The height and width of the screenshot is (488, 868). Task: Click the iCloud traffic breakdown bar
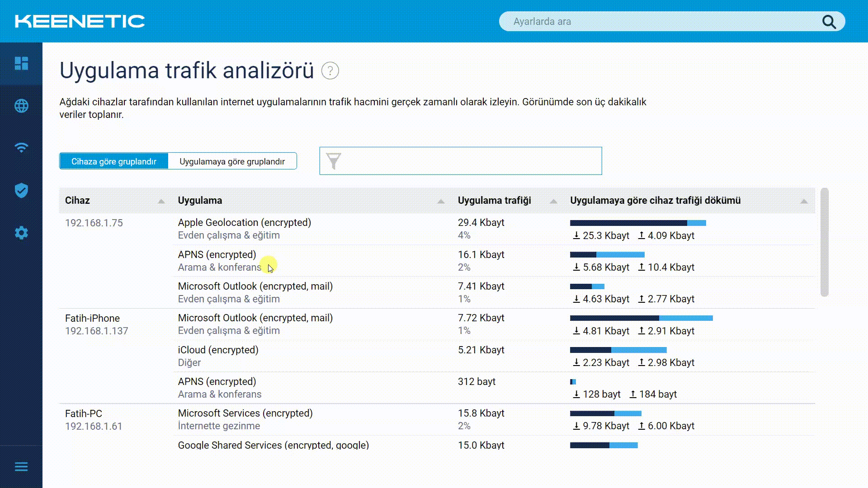pos(618,350)
